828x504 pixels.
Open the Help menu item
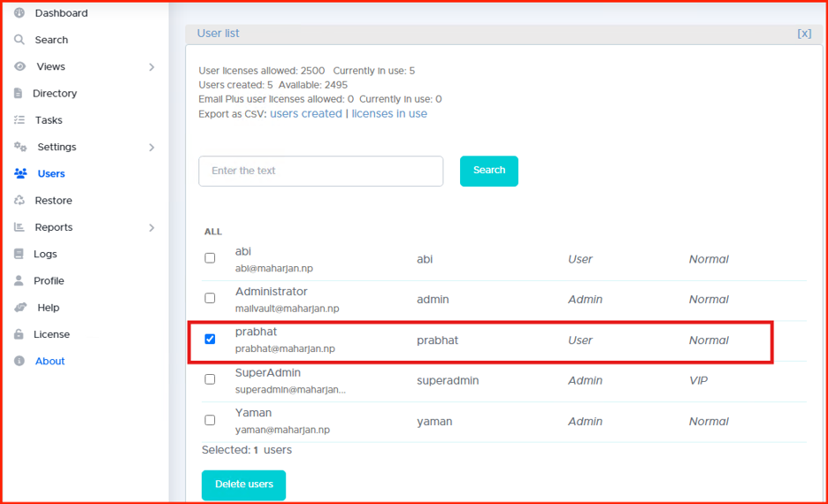(x=48, y=308)
